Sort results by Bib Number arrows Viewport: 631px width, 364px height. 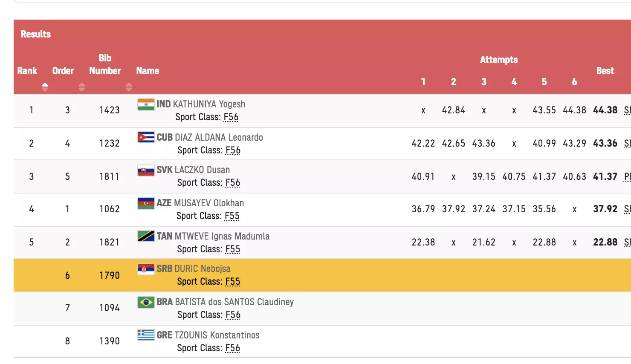tap(129, 87)
